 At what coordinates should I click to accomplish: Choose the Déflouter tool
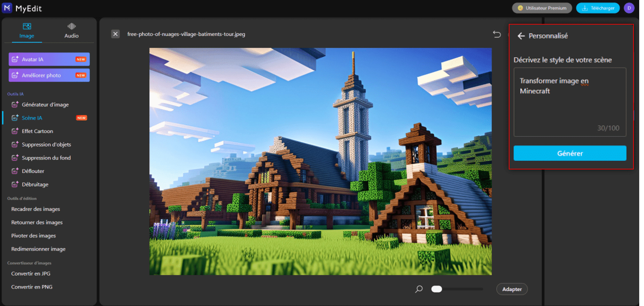(33, 171)
